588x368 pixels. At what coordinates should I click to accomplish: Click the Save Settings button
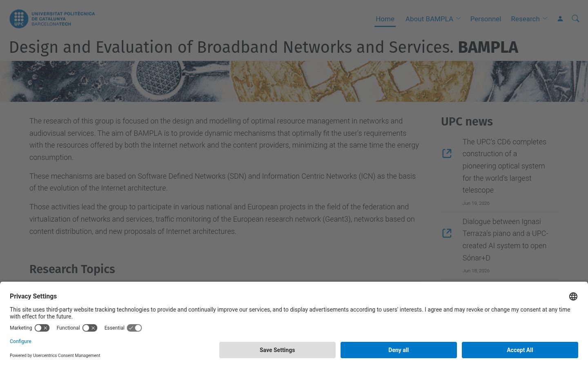[x=277, y=350]
